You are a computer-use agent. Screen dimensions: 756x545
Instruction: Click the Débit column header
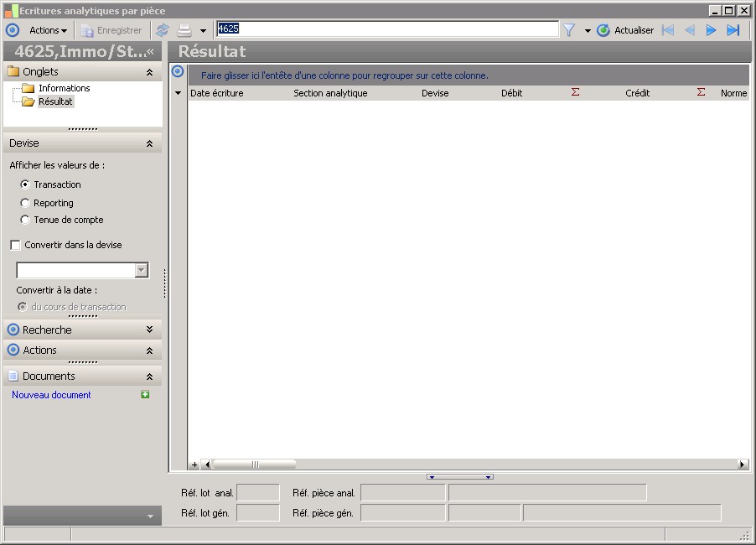point(511,93)
